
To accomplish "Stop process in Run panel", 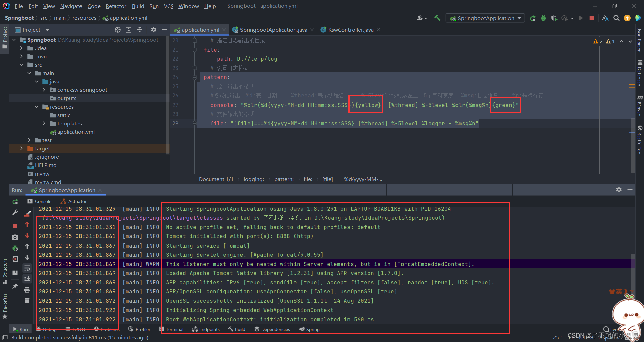I will click(15, 226).
